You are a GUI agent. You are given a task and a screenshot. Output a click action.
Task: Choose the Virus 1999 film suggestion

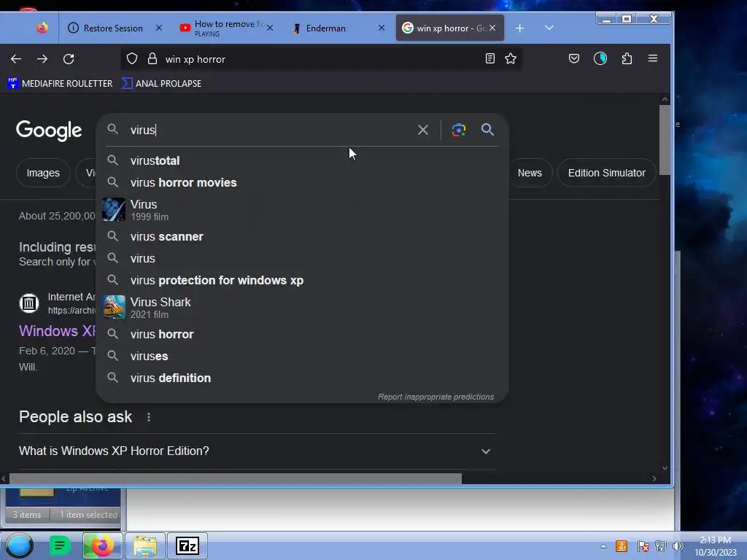click(302, 209)
